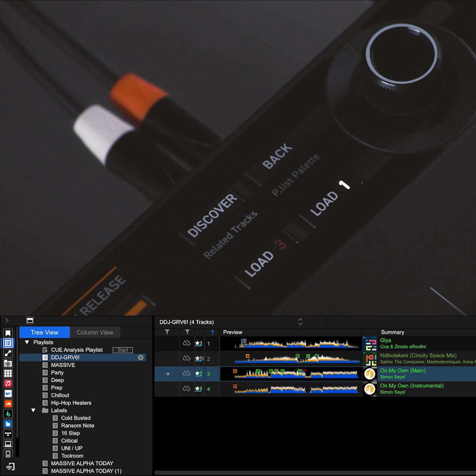Open the Collection bookmark icon in sidebar

pos(8,333)
